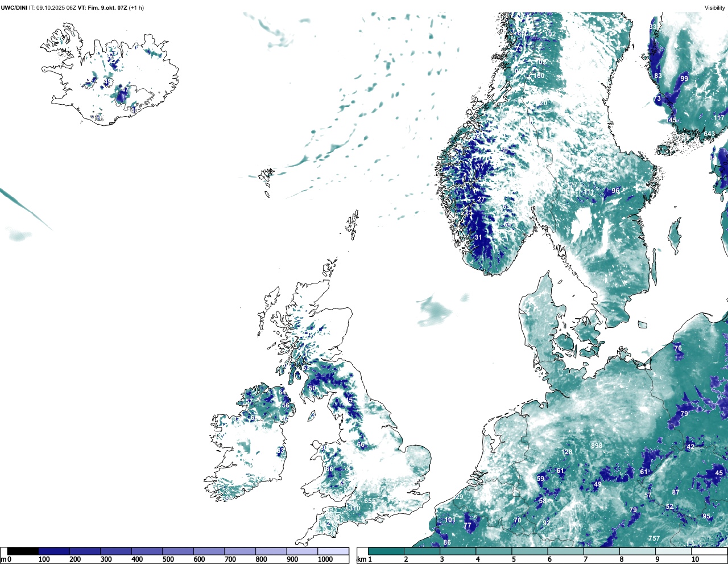Click the dark navy 100–200 m legend swatch
This screenshot has height=564, width=728.
54,551
